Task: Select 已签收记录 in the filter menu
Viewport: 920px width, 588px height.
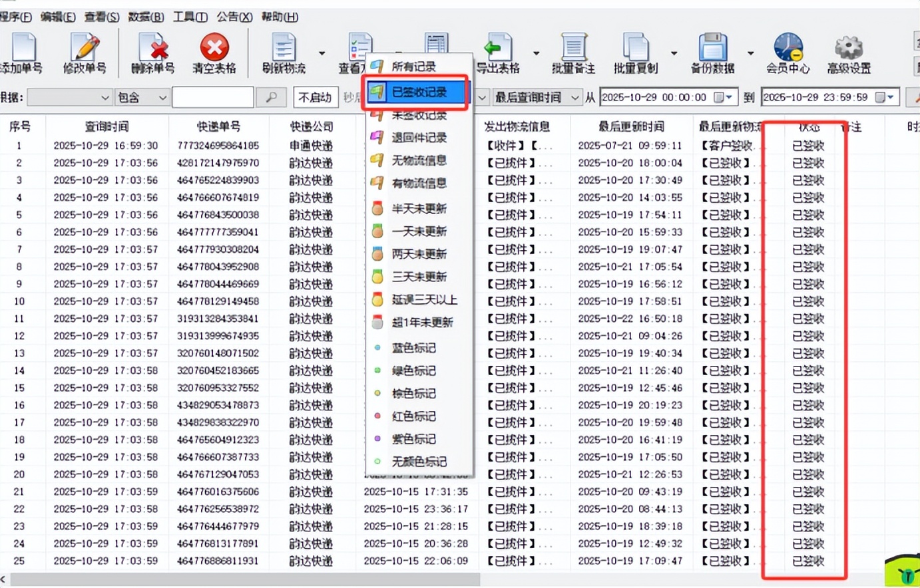Action: coord(419,92)
